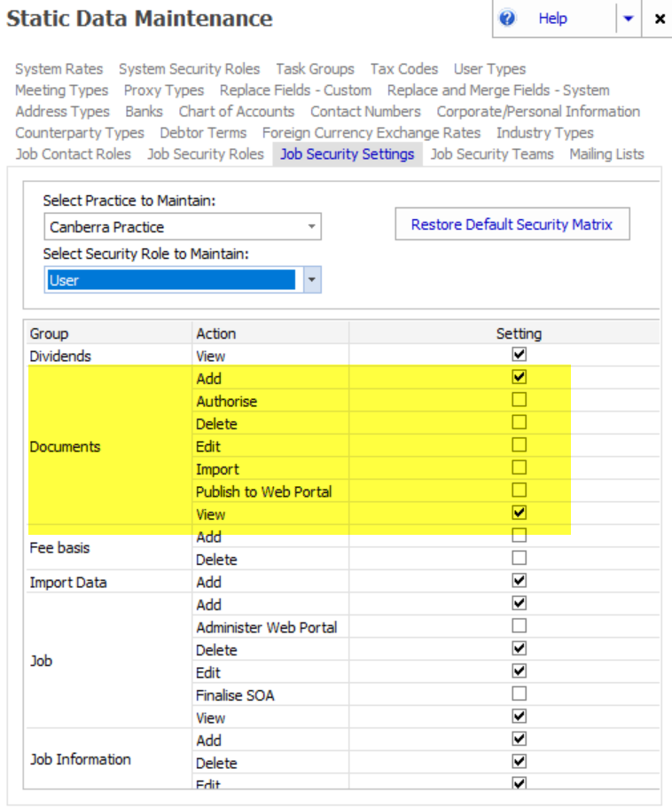Click the Setting column header
672x808 pixels.
click(519, 333)
